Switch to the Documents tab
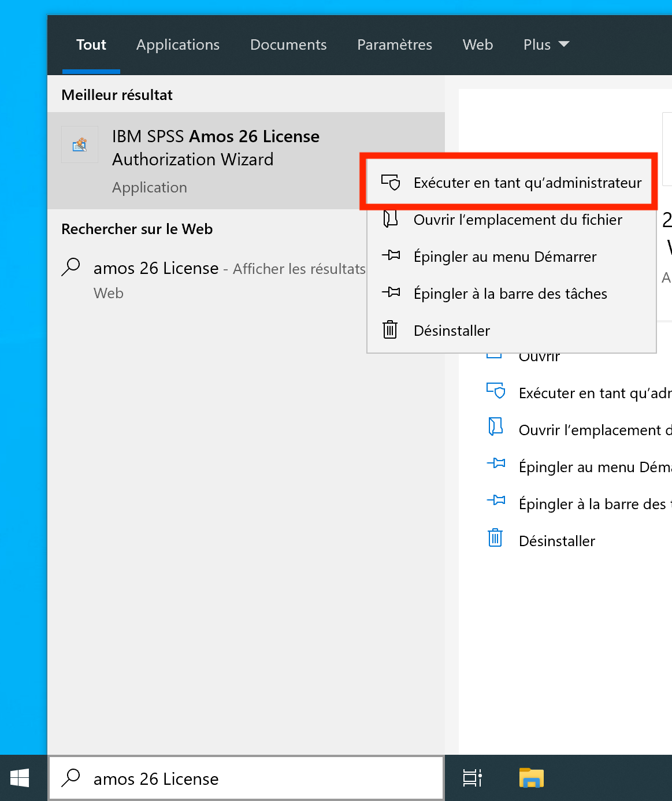Image resolution: width=672 pixels, height=801 pixels. 288,45
